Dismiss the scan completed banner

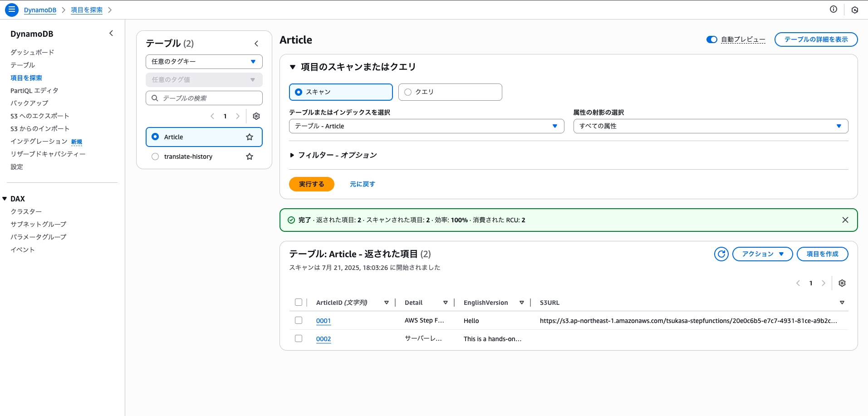[x=845, y=220]
